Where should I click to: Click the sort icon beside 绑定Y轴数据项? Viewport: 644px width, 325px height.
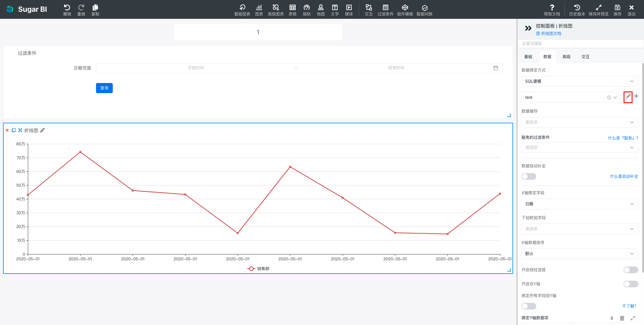pos(612,318)
